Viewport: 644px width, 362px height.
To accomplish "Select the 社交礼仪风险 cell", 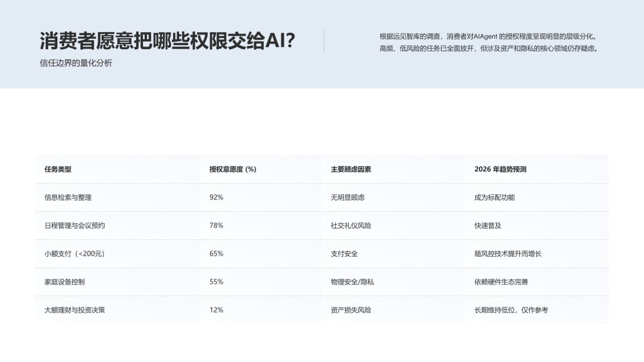I will click(x=393, y=226).
